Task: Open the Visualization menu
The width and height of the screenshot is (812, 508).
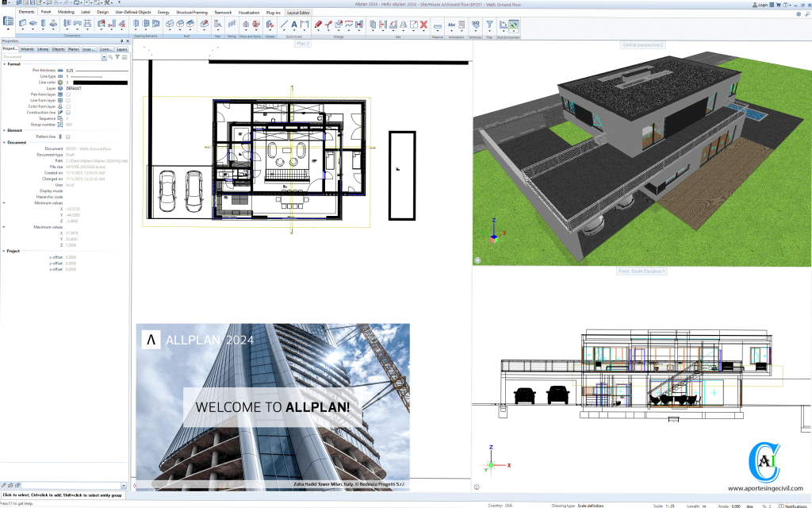Action: [x=250, y=12]
